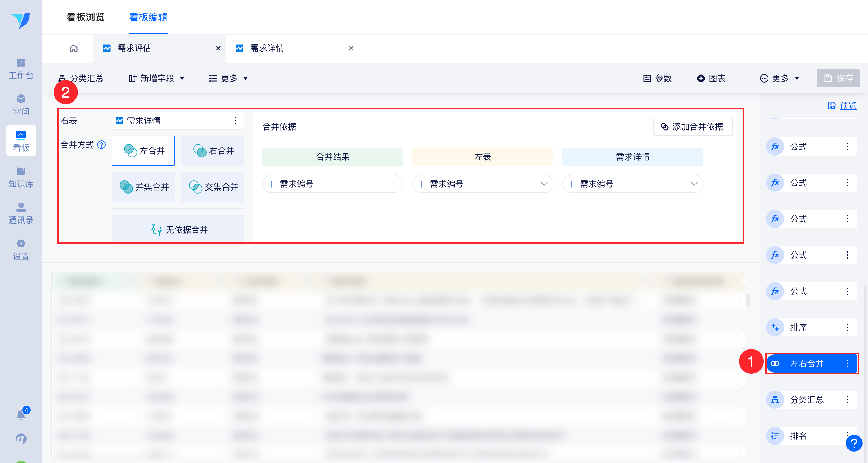Screen dimensions: 868x463
Task: Click the data table vertical scrollbar
Action: pos(748,300)
